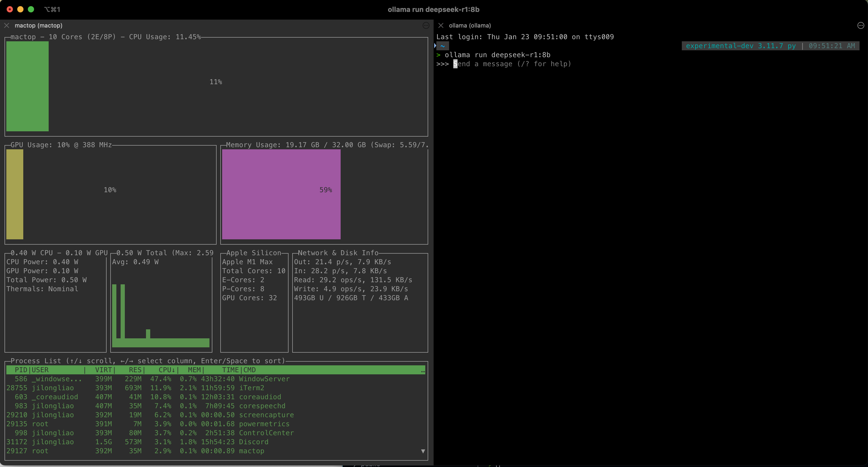Click the 'mactop - 10 Cores' CPU title
This screenshot has width=868, height=467.
(106, 37)
